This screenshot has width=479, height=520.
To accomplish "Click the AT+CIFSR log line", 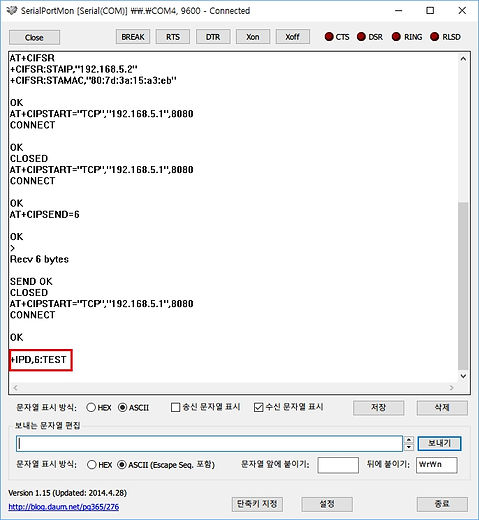I will pyautogui.click(x=32, y=58).
